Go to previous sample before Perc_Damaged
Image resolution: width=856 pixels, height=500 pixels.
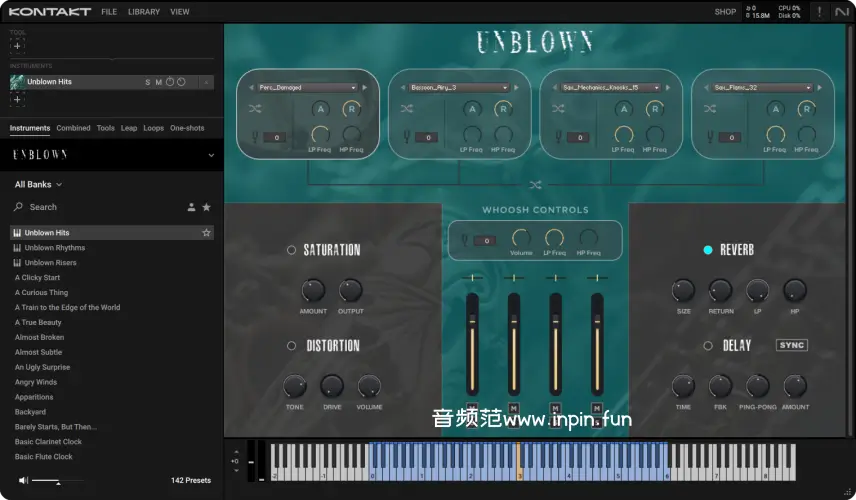pos(252,87)
